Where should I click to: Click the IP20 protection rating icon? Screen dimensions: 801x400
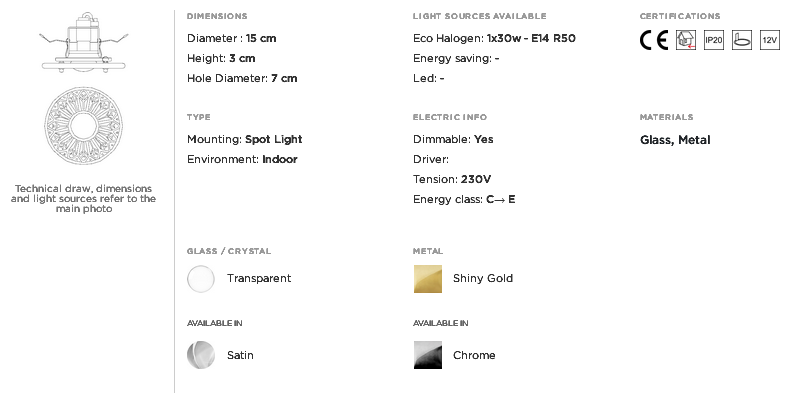point(714,40)
